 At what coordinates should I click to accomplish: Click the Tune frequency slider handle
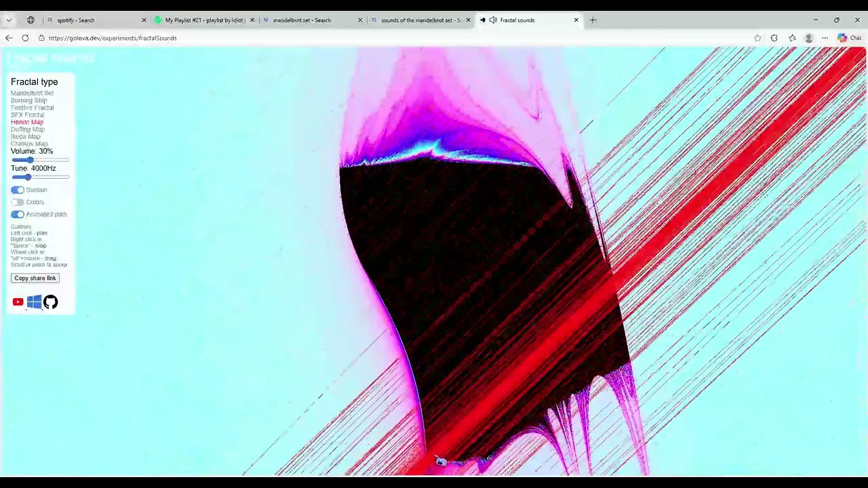pos(27,177)
